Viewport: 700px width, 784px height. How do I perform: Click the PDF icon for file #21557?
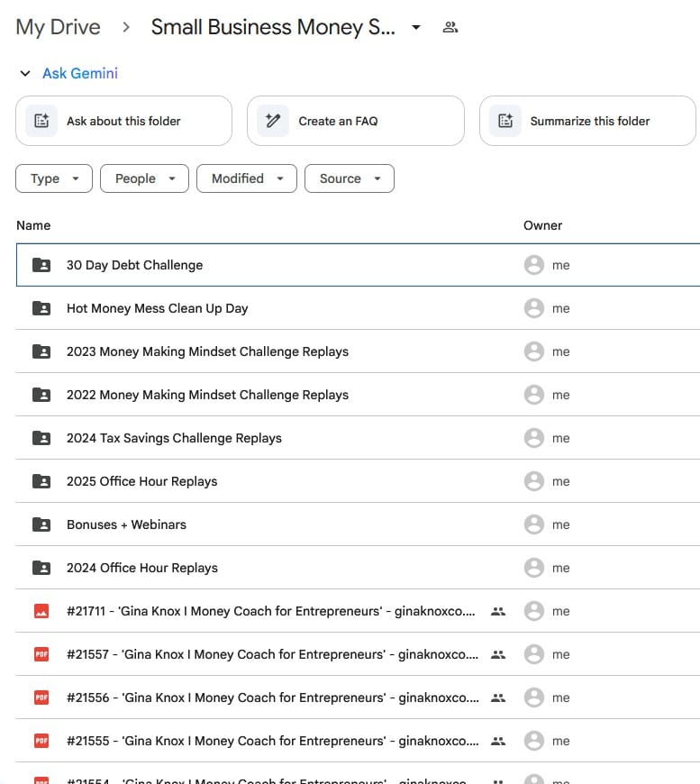click(x=41, y=654)
